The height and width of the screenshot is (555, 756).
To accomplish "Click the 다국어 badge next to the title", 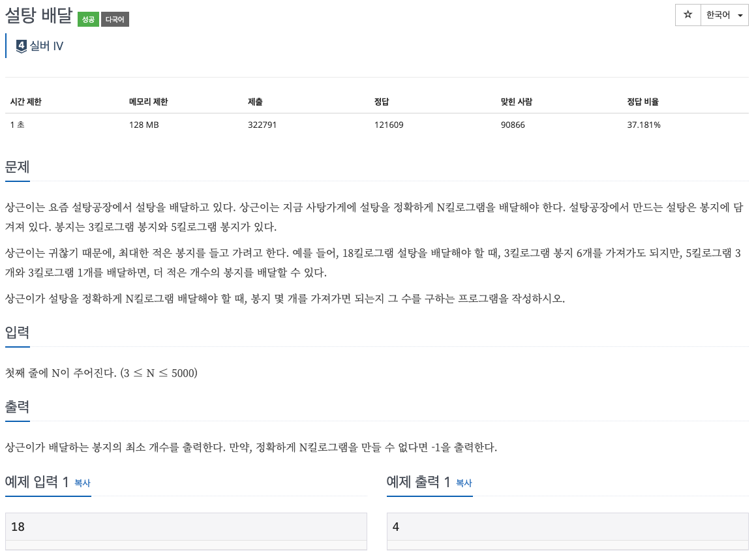I will click(115, 19).
